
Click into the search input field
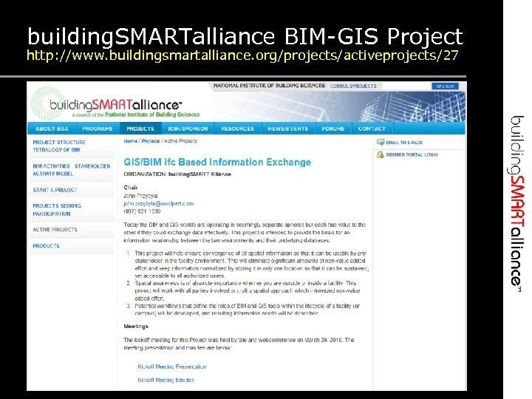pyautogui.click(x=406, y=86)
